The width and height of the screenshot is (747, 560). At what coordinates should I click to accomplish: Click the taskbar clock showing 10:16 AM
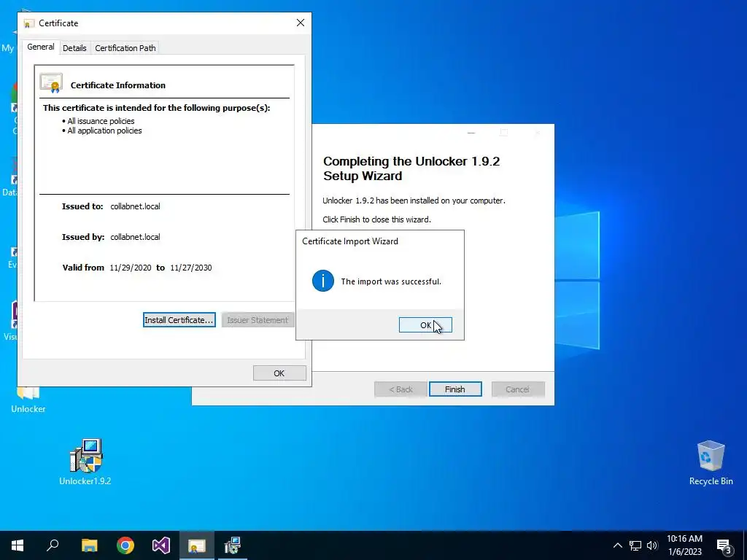coord(684,545)
